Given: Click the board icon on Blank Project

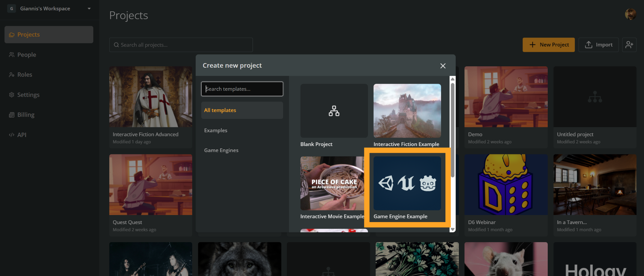Looking at the screenshot, I should click(334, 111).
